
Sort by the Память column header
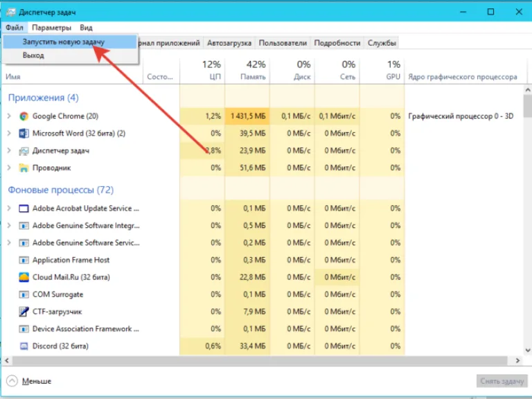247,71
